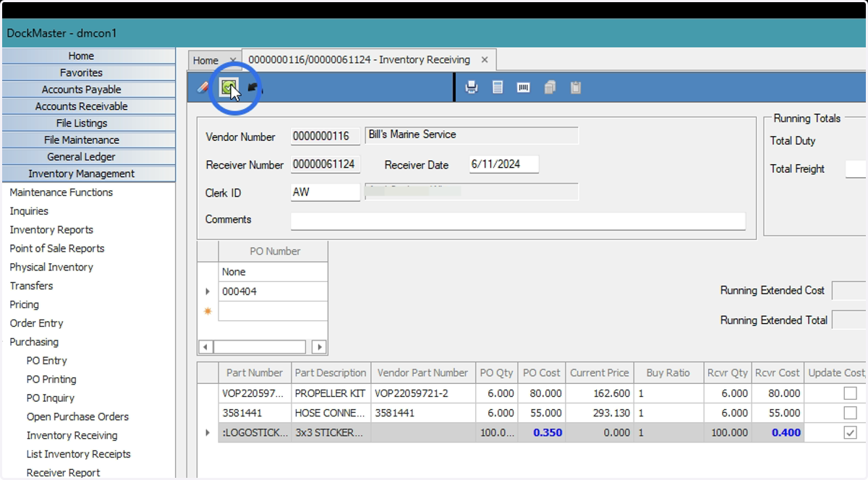868x480 pixels.
Task: Select the Inventory Receiving document tab
Action: coord(359,60)
